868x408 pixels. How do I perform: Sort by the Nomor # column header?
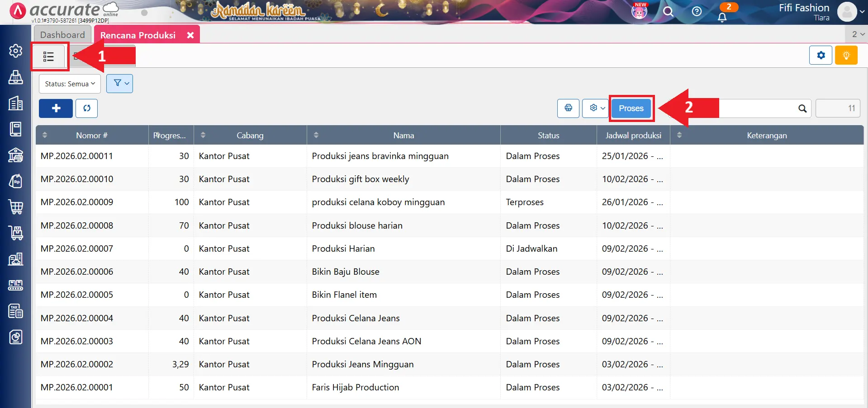tap(91, 136)
